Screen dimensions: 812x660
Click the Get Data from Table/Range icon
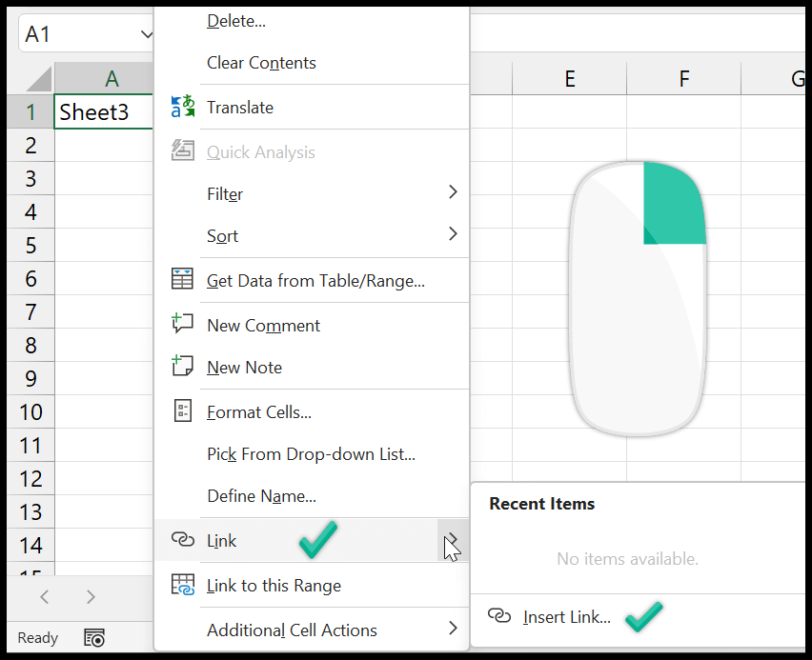click(182, 280)
